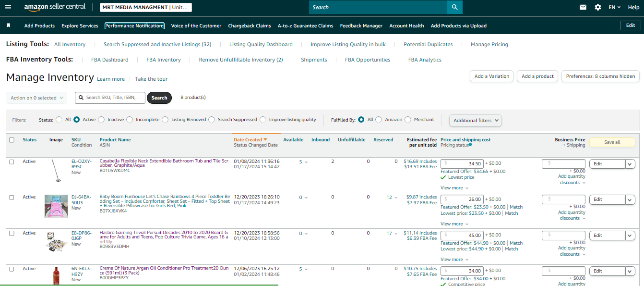Open Preferences: 8 columns hidden

pyautogui.click(x=600, y=76)
